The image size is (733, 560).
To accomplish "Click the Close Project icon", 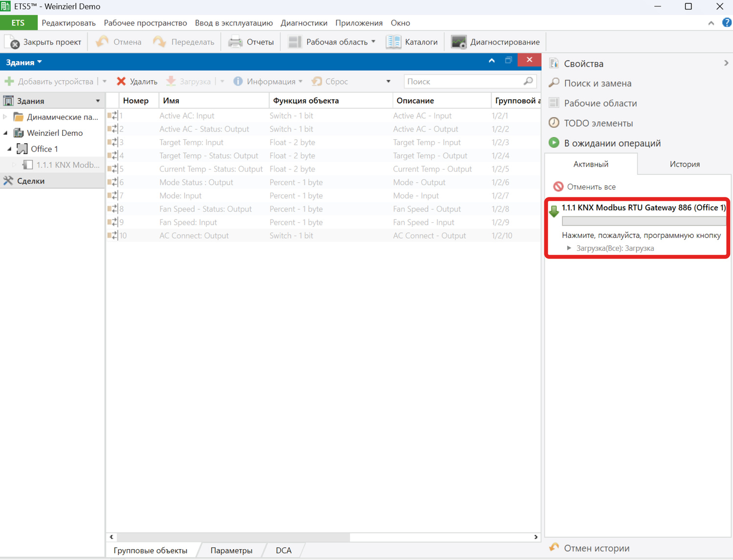I will 12,42.
